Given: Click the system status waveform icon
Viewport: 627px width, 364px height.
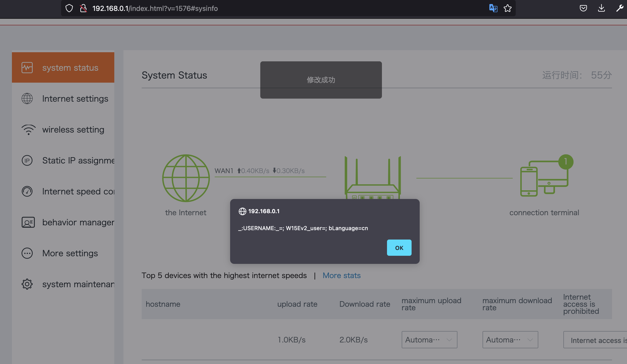Looking at the screenshot, I should (x=27, y=68).
